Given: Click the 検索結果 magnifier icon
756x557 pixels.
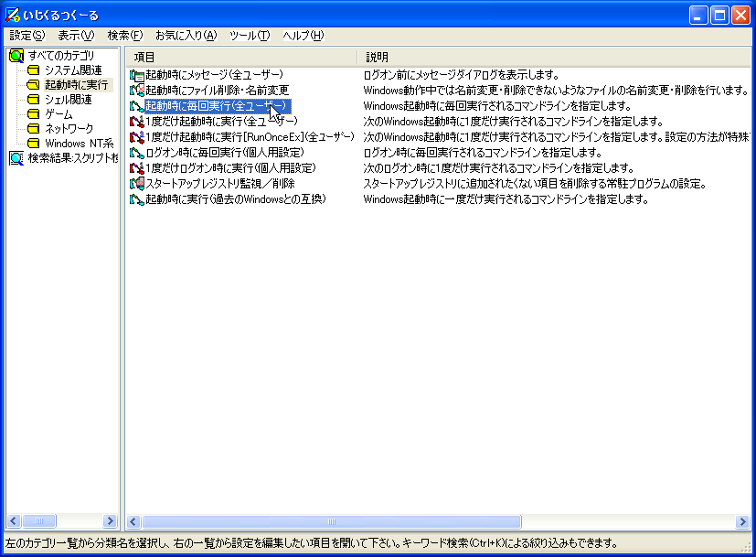Looking at the screenshot, I should [x=16, y=158].
